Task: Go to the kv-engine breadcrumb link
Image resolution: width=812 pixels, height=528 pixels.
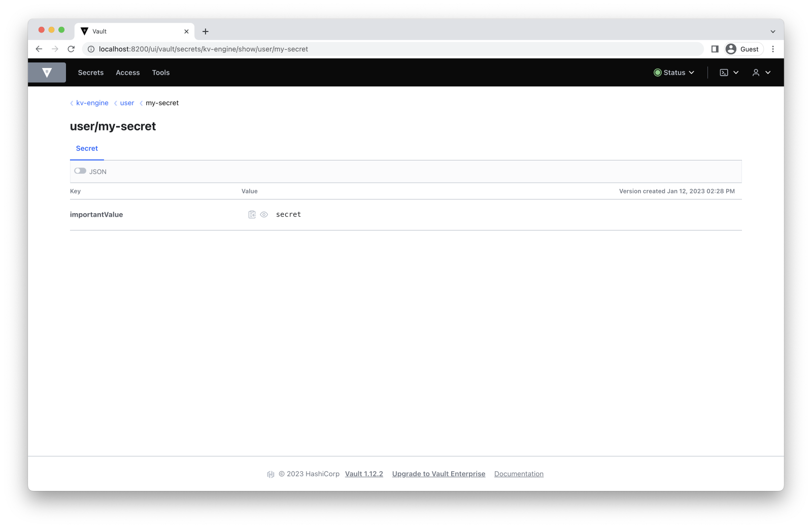Action: [92, 103]
